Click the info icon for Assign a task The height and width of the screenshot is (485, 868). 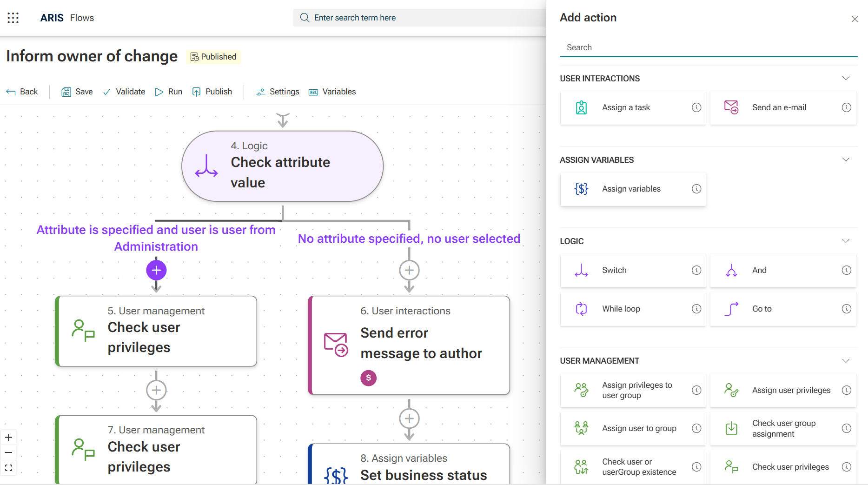[696, 107]
